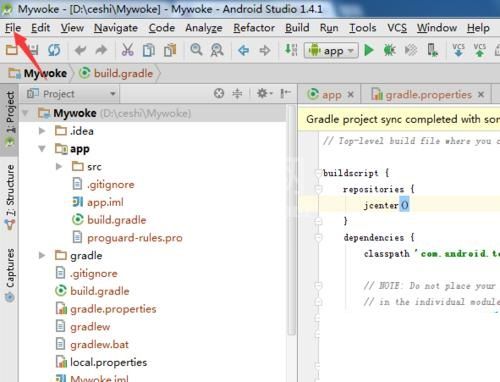Click the Find magnifier icon
Viewport: 500px width, 382px height.
point(196,50)
